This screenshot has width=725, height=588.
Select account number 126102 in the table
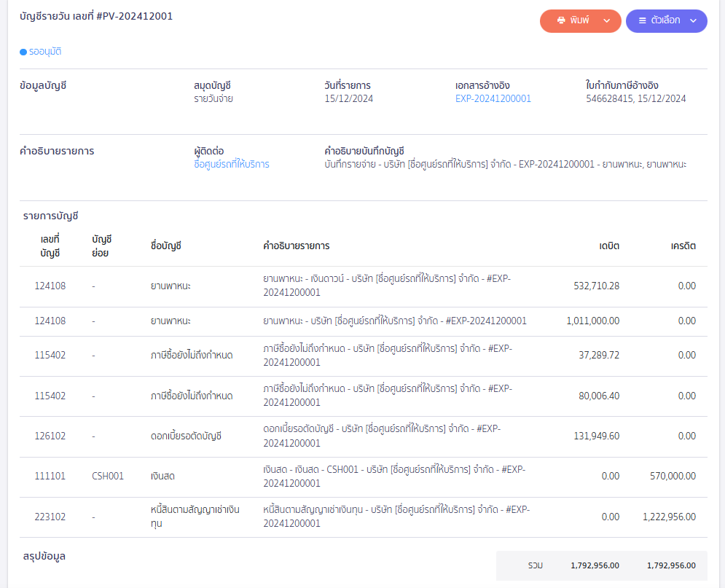tap(50, 436)
